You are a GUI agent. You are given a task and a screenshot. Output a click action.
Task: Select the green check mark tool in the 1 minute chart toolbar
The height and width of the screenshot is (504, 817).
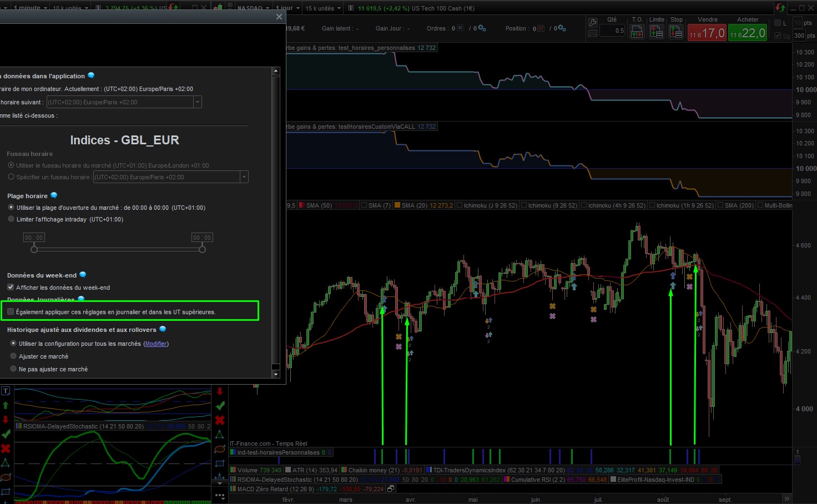6,434
